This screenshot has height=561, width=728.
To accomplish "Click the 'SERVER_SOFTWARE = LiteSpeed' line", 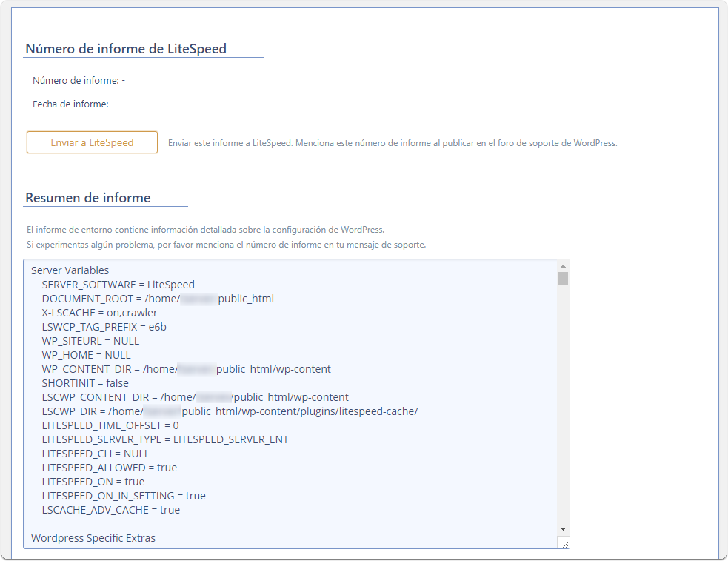I will [x=118, y=285].
